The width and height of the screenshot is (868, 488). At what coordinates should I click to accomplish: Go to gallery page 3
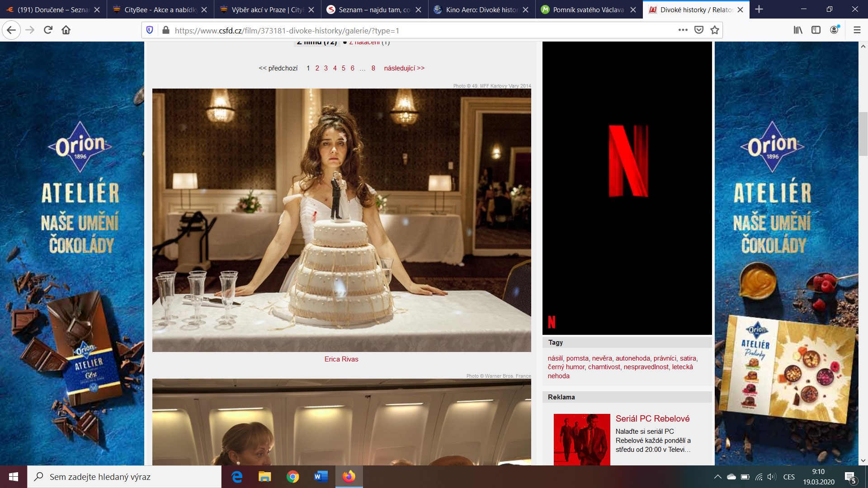(x=326, y=68)
